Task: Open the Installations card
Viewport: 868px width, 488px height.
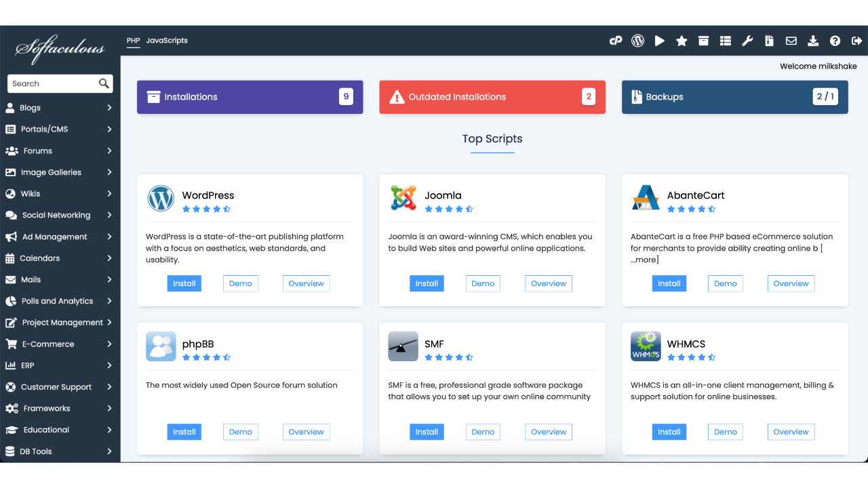Action: (x=250, y=97)
